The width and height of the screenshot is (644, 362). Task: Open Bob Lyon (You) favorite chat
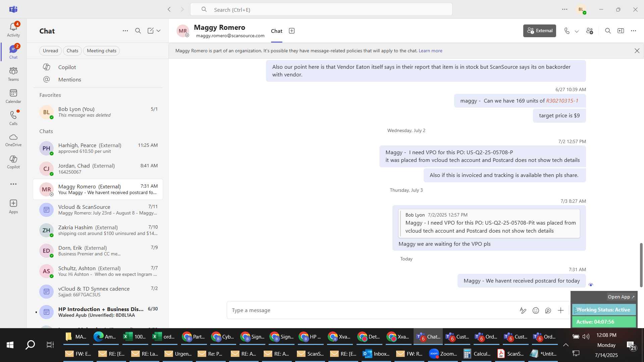click(x=98, y=112)
